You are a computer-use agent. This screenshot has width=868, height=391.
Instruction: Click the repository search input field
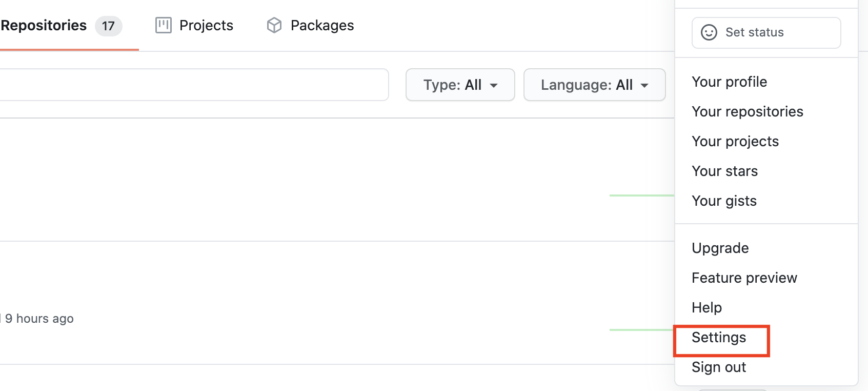194,85
